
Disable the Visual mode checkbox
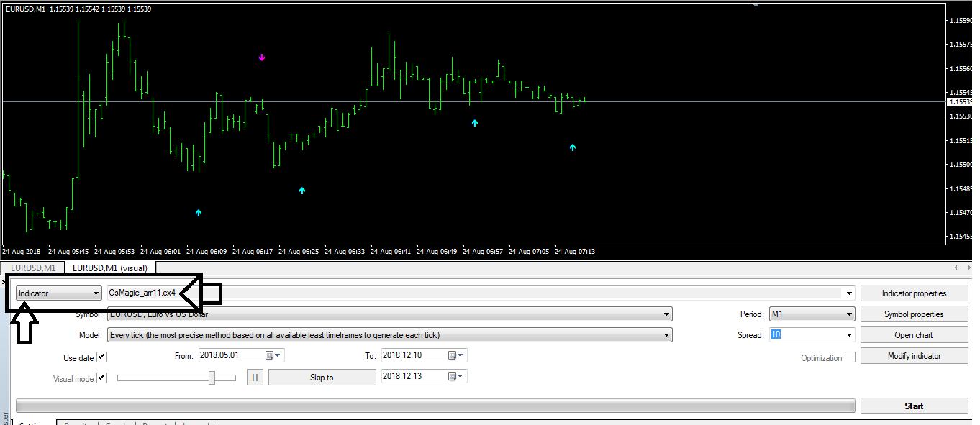tap(101, 378)
